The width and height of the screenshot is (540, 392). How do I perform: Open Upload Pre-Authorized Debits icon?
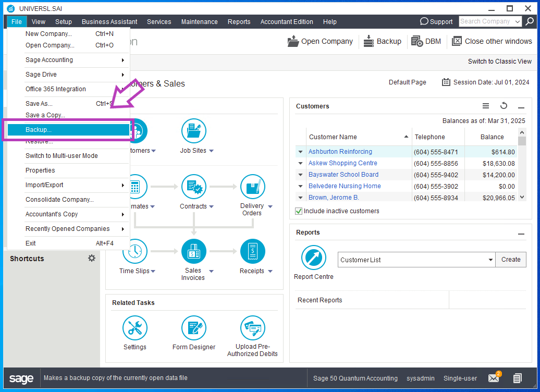tap(253, 328)
